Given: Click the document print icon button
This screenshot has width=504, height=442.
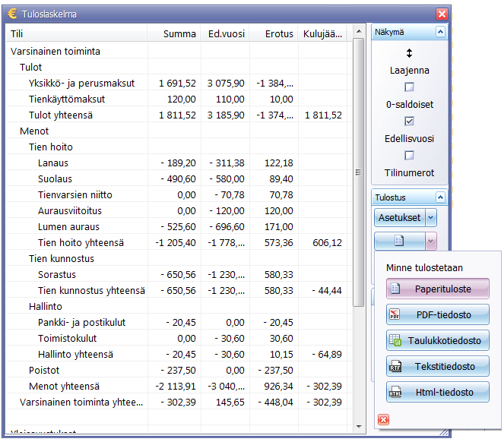Looking at the screenshot, I should coord(399,242).
